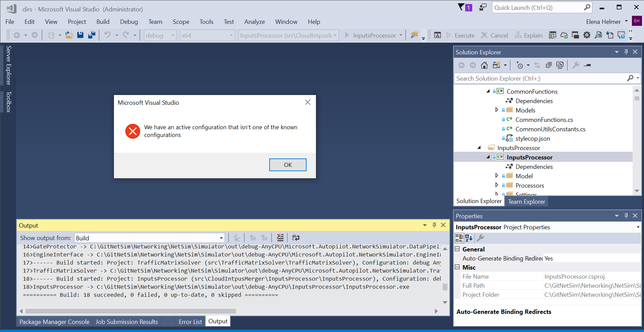
Task: Open the solution configuration debug dropdown
Action: pyautogui.click(x=160, y=35)
